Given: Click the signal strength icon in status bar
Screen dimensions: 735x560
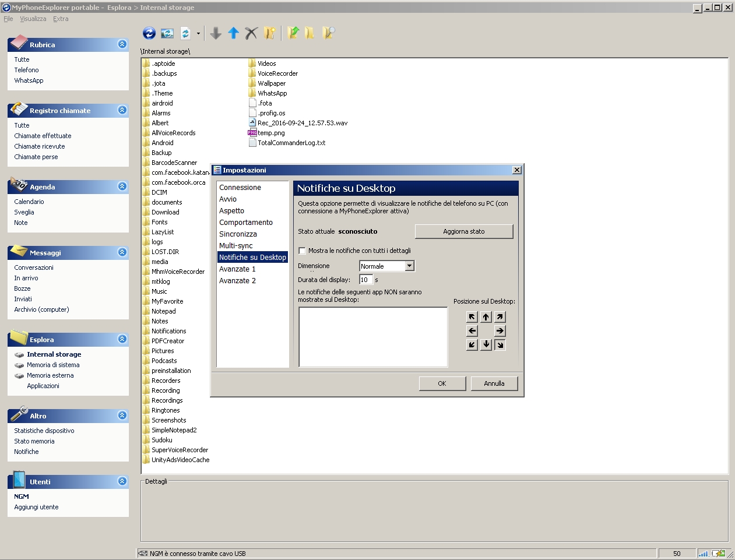Looking at the screenshot, I should tap(704, 554).
